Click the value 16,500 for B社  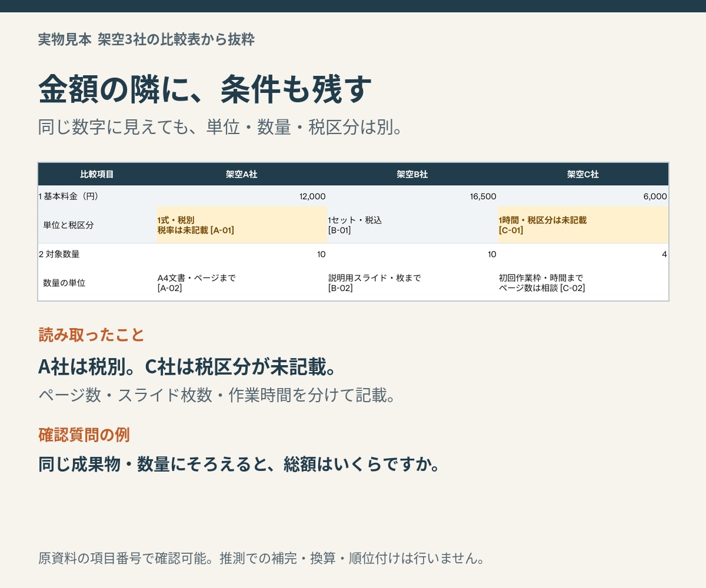coord(483,196)
